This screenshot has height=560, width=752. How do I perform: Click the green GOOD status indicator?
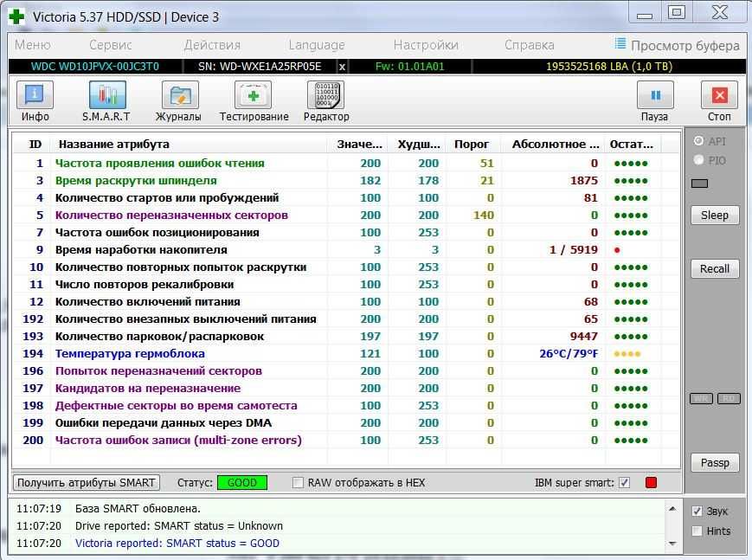point(241,482)
